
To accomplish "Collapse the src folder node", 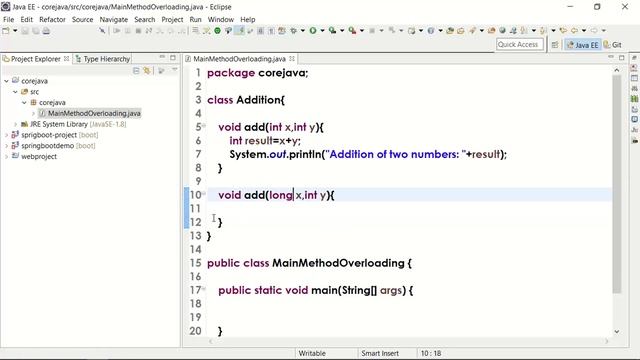I will click(16, 92).
